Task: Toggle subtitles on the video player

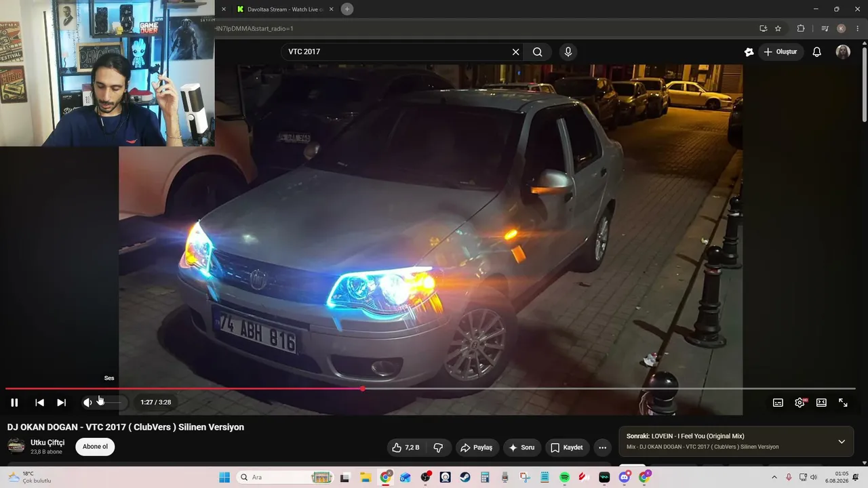Action: (778, 403)
